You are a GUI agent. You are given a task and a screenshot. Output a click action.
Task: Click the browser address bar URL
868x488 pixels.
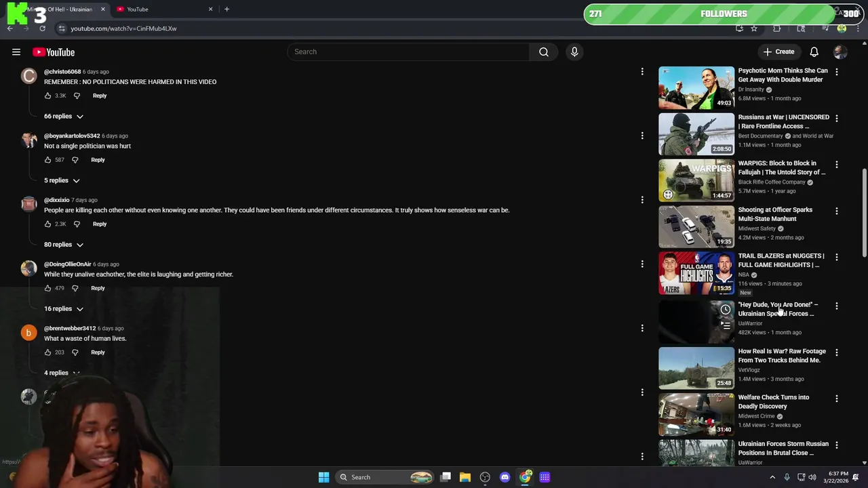coord(123,28)
